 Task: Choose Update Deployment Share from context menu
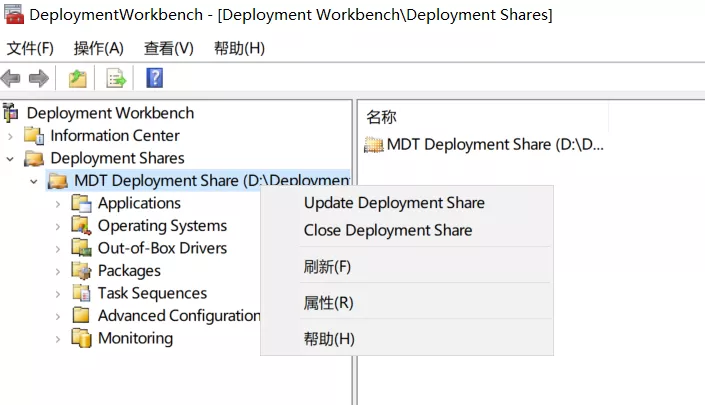coord(394,203)
